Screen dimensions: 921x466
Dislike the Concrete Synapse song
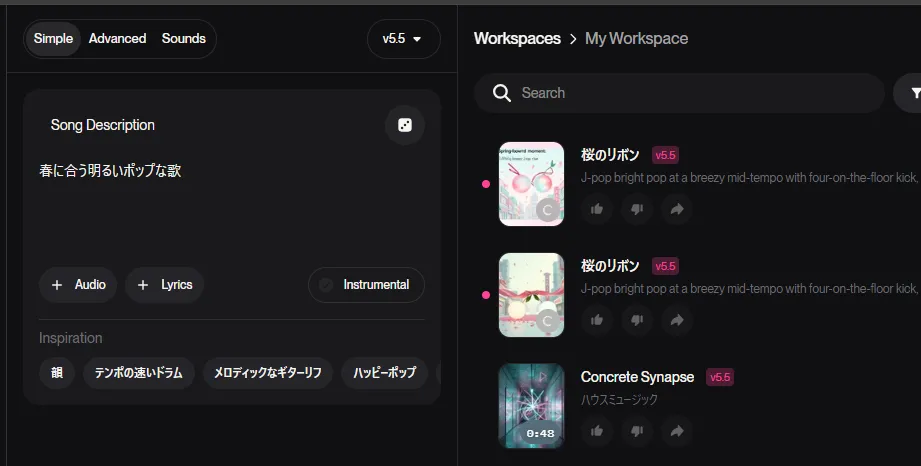coord(637,431)
